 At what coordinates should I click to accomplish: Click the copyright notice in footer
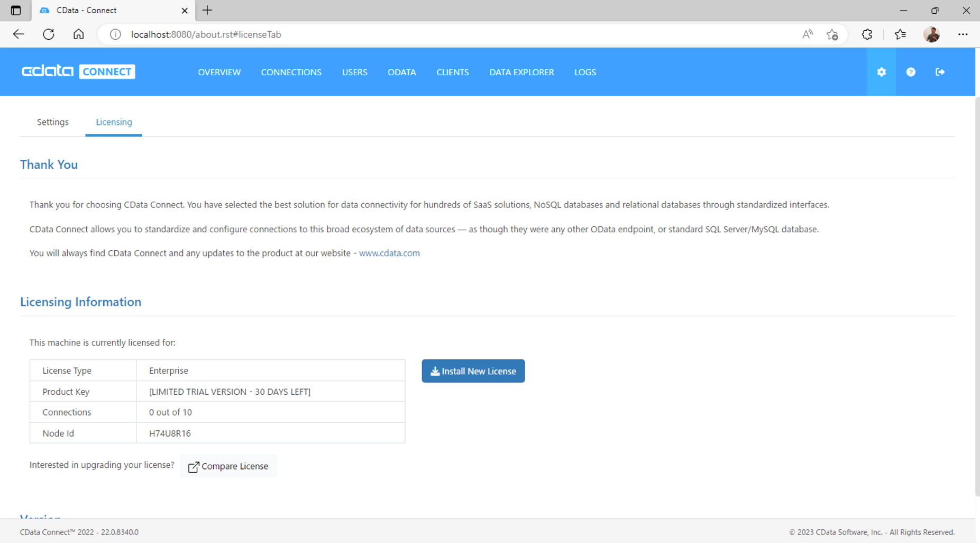pyautogui.click(x=872, y=532)
